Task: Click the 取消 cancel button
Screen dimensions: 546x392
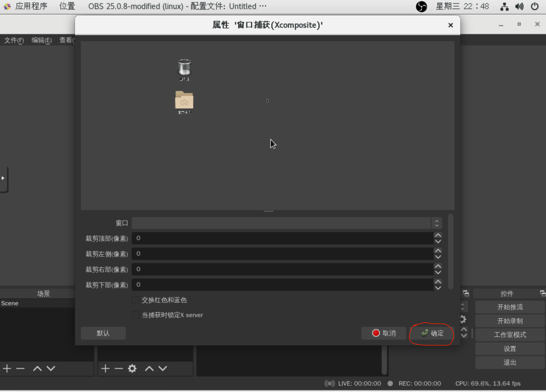Action: pos(384,333)
